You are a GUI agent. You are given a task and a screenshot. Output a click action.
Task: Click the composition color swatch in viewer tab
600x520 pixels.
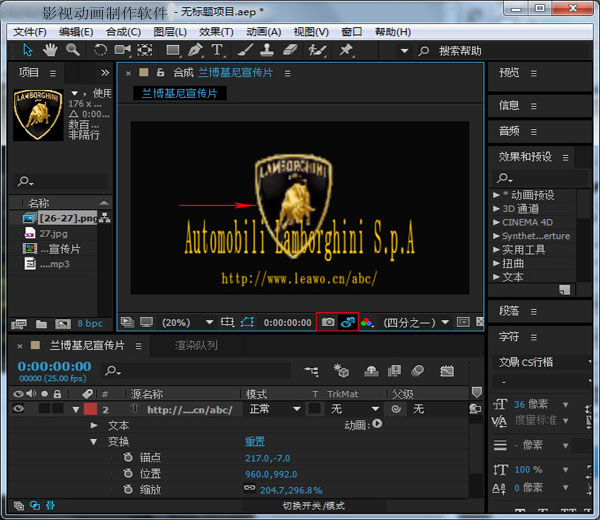[x=144, y=72]
